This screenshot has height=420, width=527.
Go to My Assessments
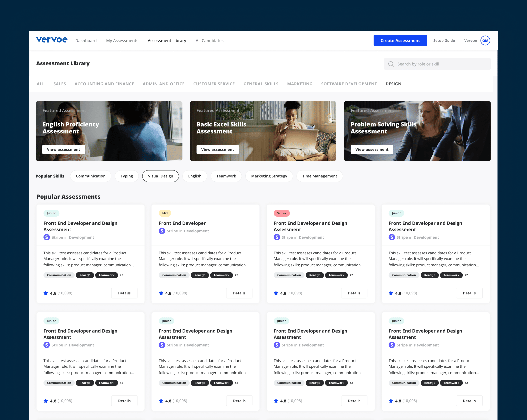(122, 41)
